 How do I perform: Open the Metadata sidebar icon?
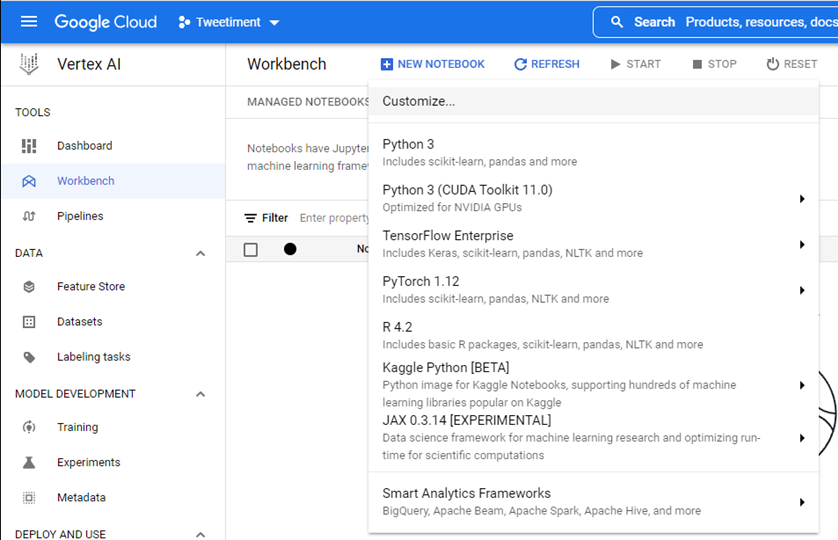(x=29, y=497)
